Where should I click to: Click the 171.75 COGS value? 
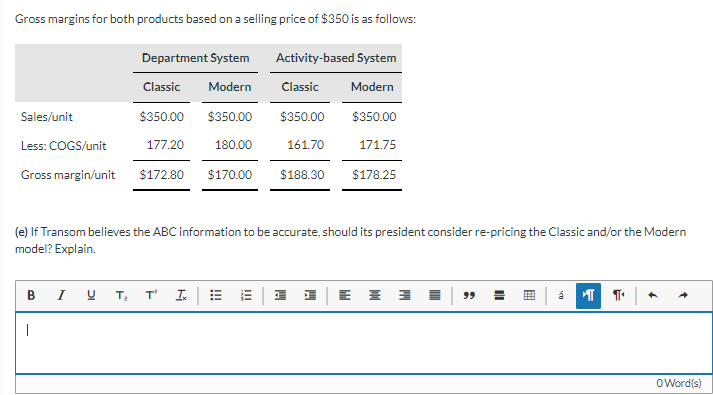pos(377,145)
